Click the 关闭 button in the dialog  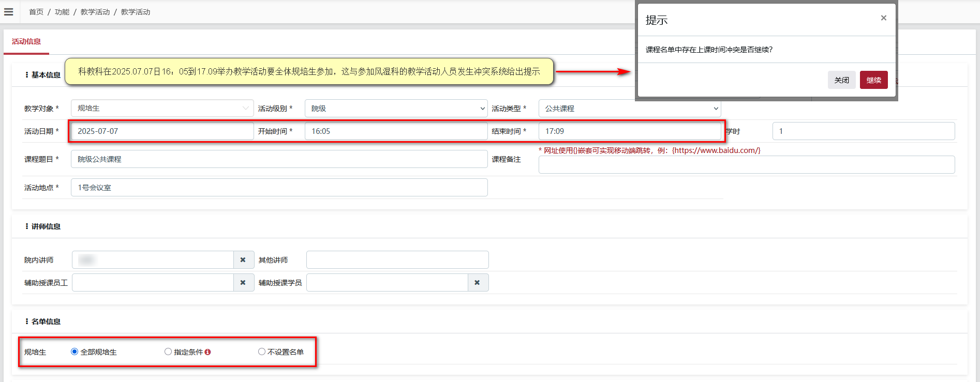tap(842, 80)
